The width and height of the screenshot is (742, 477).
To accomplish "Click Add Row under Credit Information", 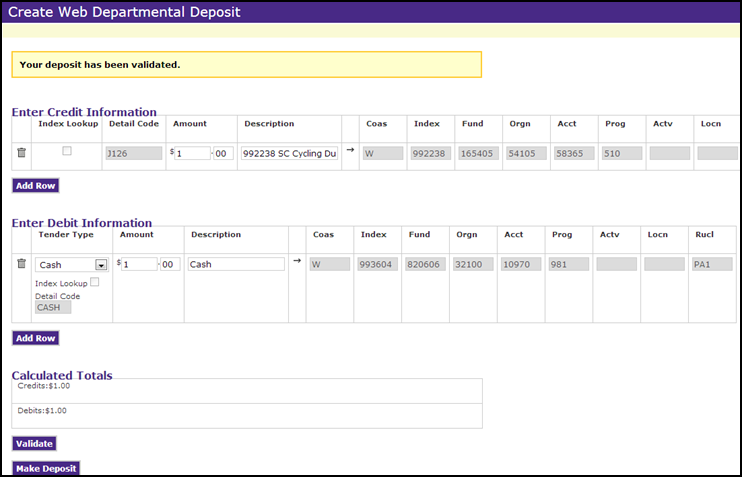I will point(35,186).
